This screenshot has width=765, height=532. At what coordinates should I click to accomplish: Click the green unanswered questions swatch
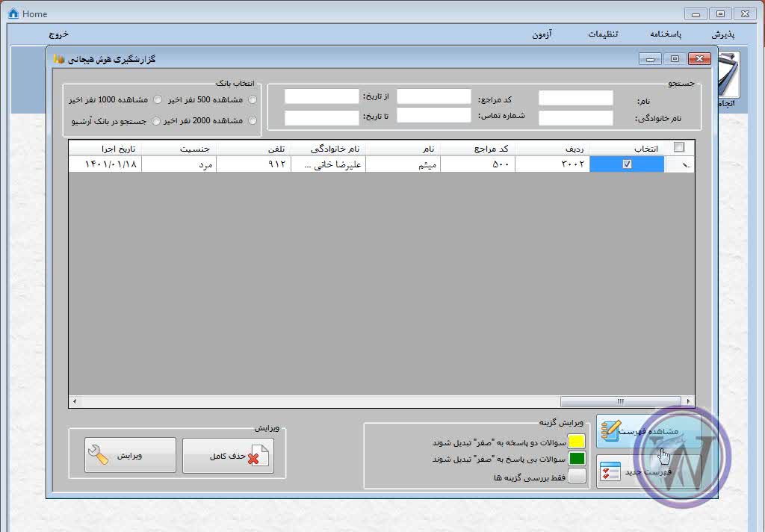pyautogui.click(x=577, y=459)
